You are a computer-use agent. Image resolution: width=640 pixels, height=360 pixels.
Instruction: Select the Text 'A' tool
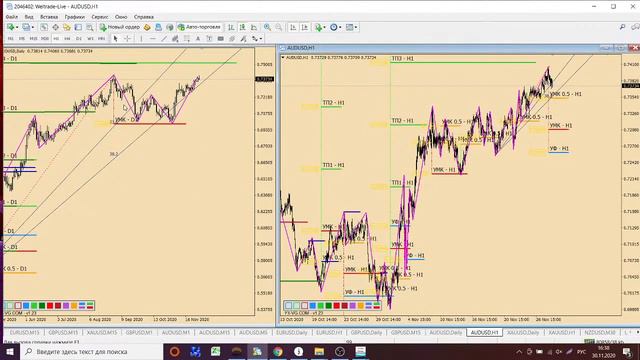point(198,38)
